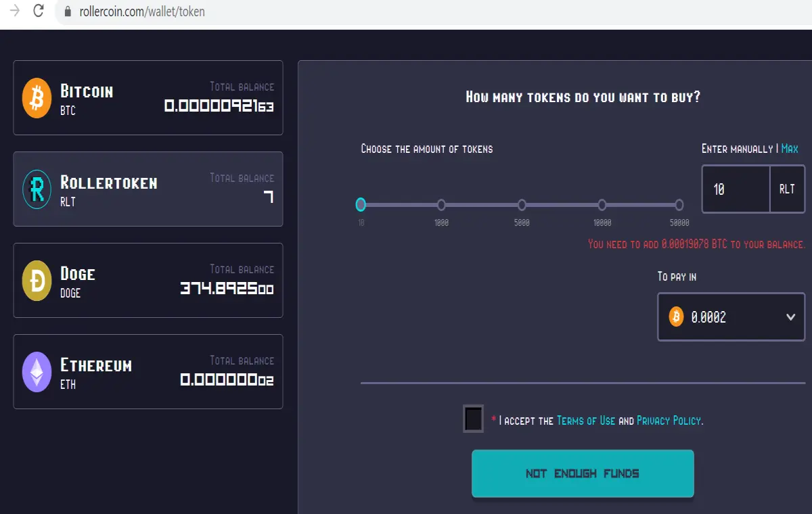Click the Ethereum diamond icon
The width and height of the screenshot is (812, 514).
tap(37, 372)
